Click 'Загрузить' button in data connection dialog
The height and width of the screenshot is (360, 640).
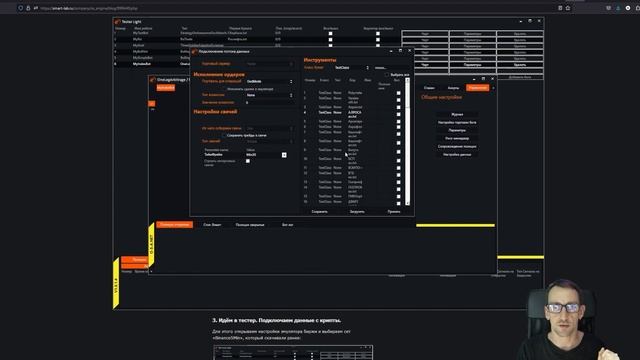coord(357,212)
